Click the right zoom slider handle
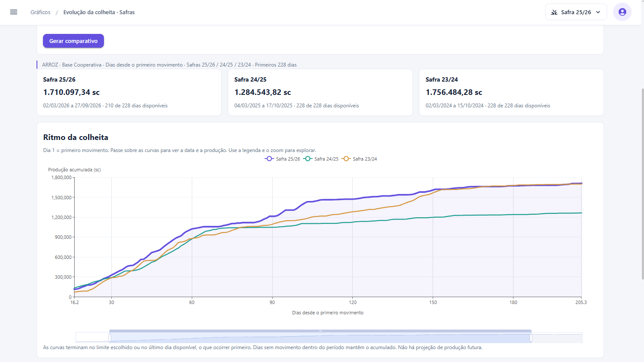The width and height of the screenshot is (644, 362). click(x=531, y=338)
